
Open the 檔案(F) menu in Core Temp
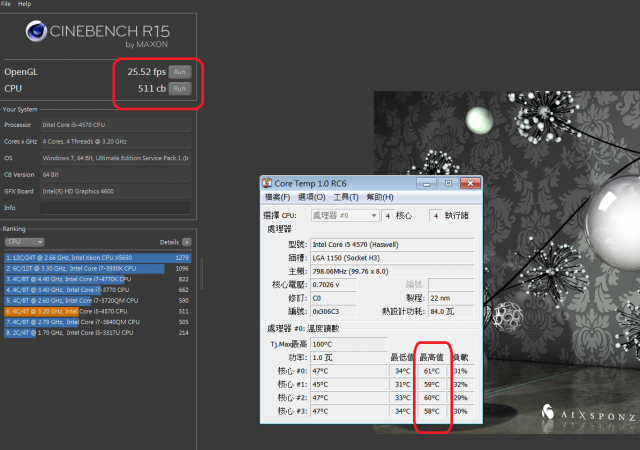coord(277,197)
